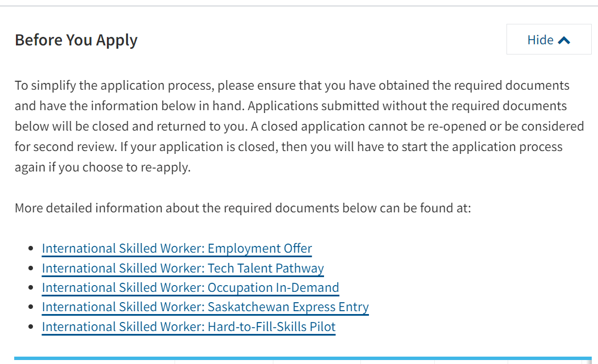Click the Before You Apply heading

76,40
